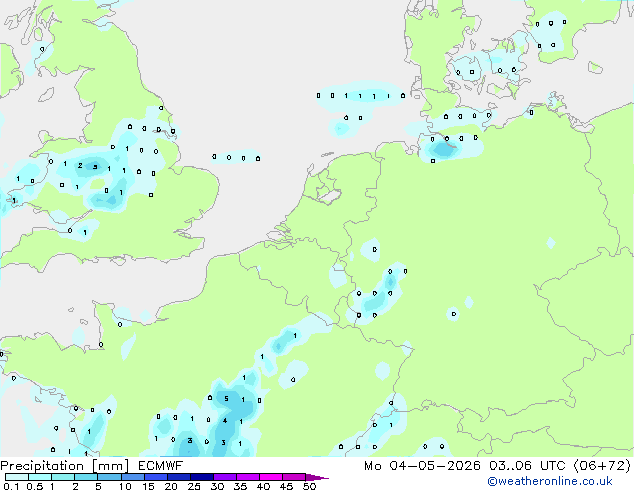Click the '40' legend scale value
Image resolution: width=634 pixels, height=490 pixels.
click(x=263, y=486)
